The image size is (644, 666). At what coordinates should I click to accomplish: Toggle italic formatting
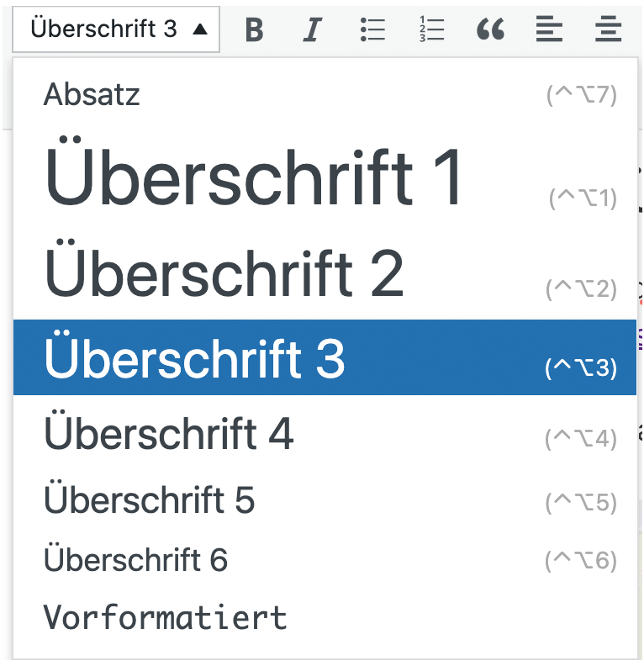coord(313,30)
